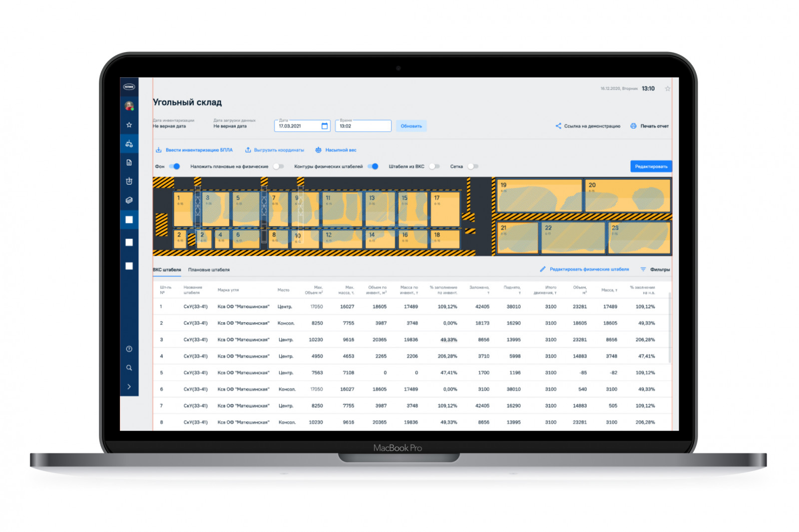Select the scales icon in the sidebar
Image resolution: width=799 pixels, height=532 pixels.
129,144
